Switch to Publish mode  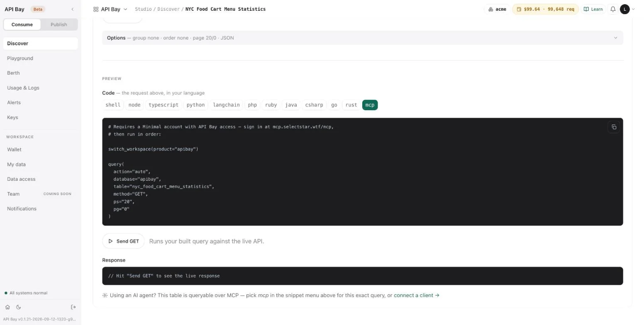[x=59, y=24]
